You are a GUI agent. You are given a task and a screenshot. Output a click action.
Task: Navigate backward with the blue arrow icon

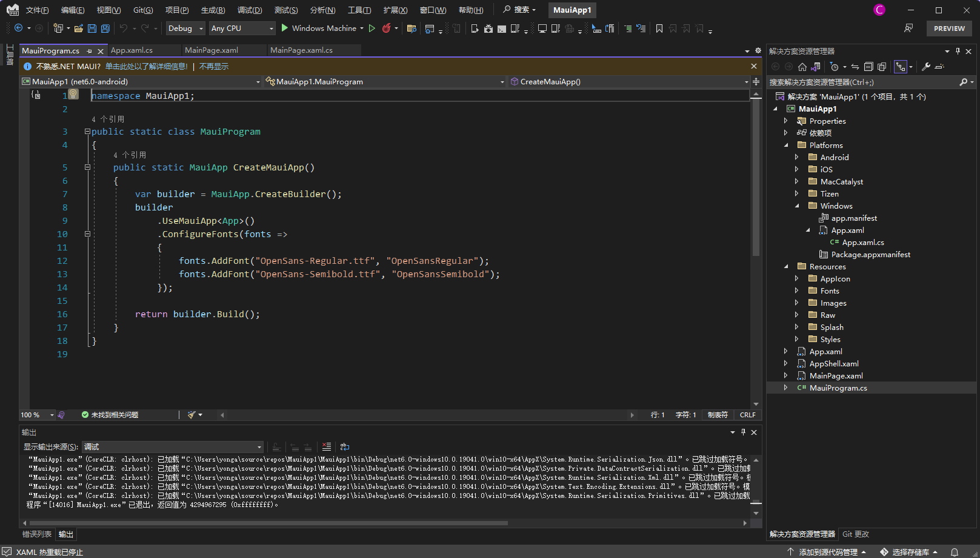click(x=19, y=28)
